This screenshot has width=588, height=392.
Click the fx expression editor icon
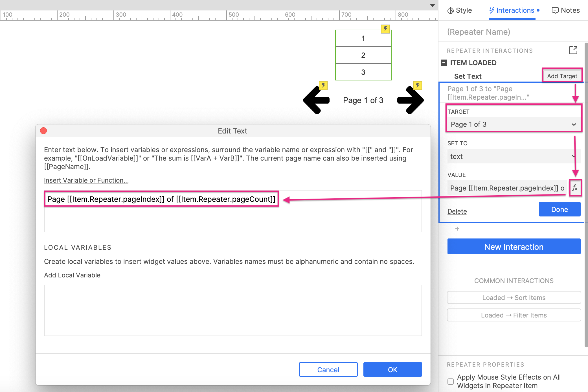point(575,188)
